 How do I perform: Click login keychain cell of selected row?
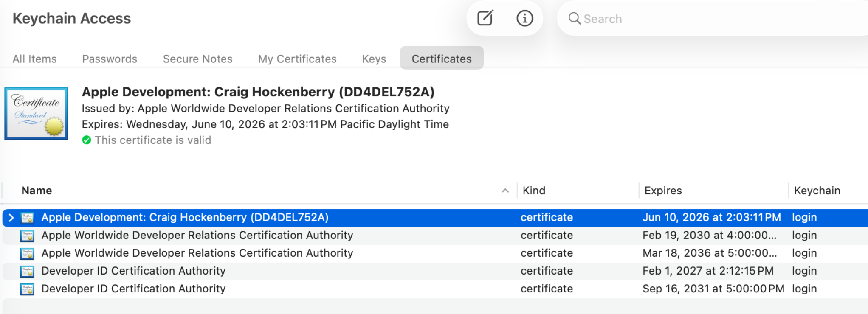coord(804,217)
